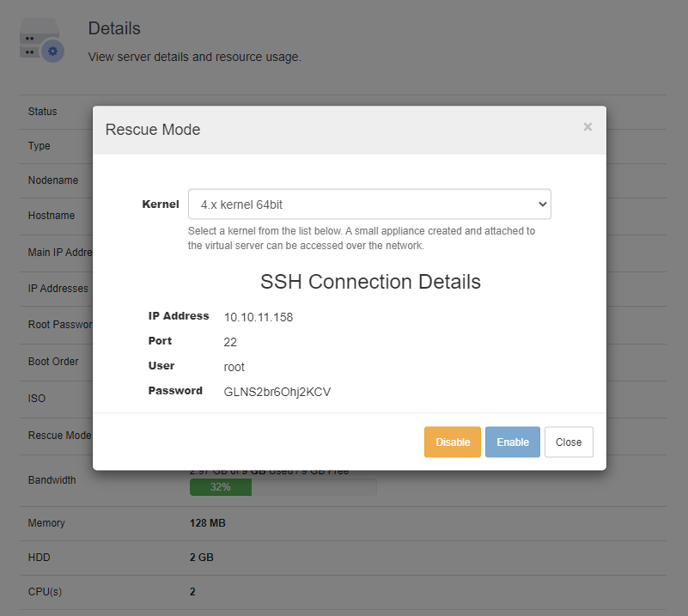Image resolution: width=688 pixels, height=616 pixels.
Task: Click the Bandwidth 32% usage progress bar
Action: 220,486
